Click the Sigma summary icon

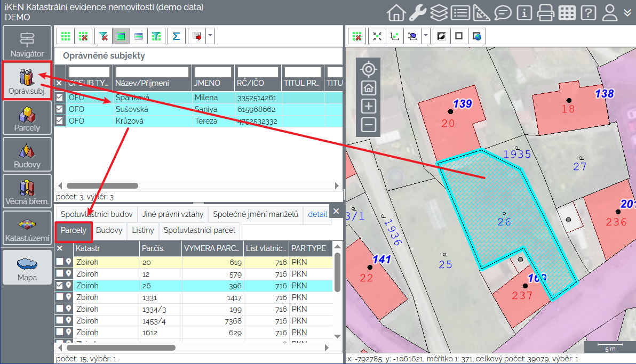176,36
